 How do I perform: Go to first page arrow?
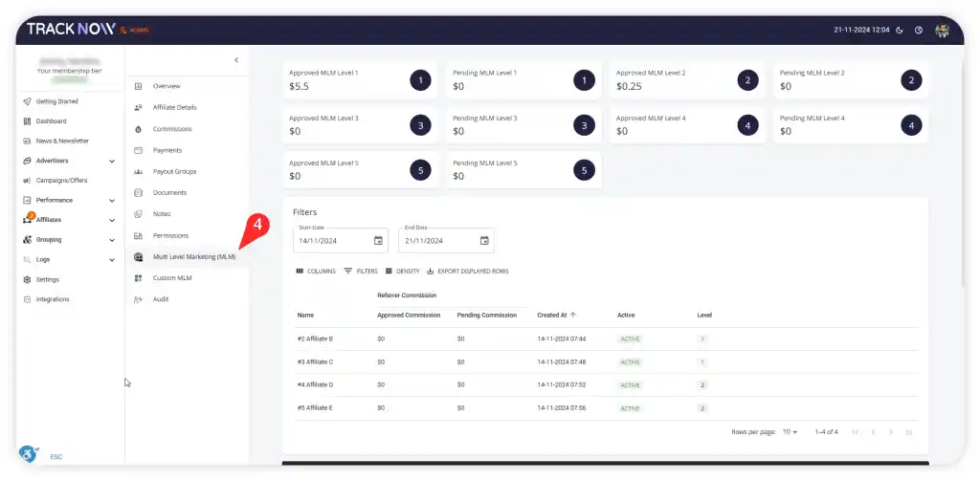(x=855, y=431)
